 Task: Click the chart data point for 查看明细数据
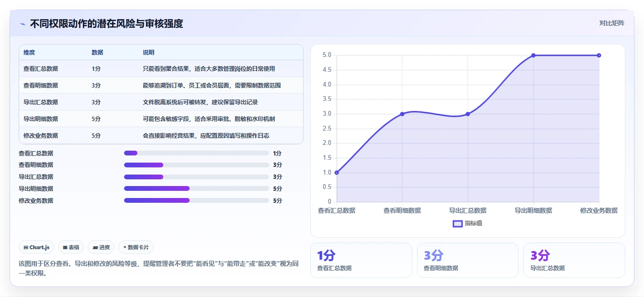coord(402,114)
